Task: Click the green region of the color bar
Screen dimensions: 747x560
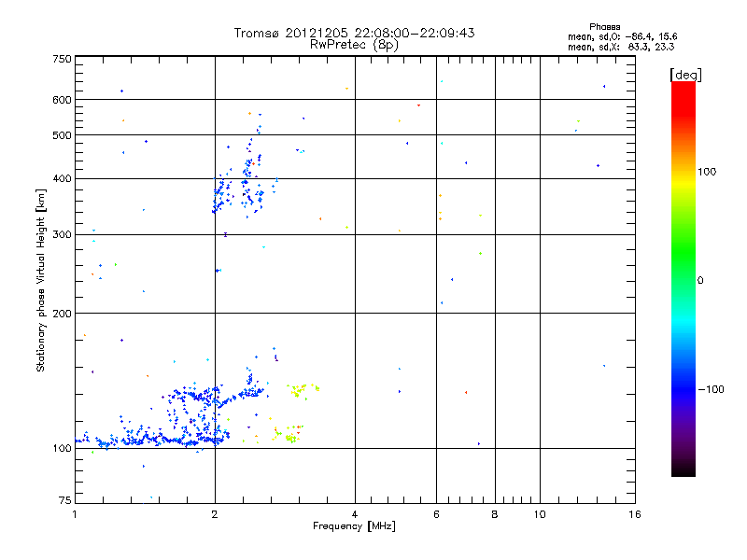Action: click(684, 252)
